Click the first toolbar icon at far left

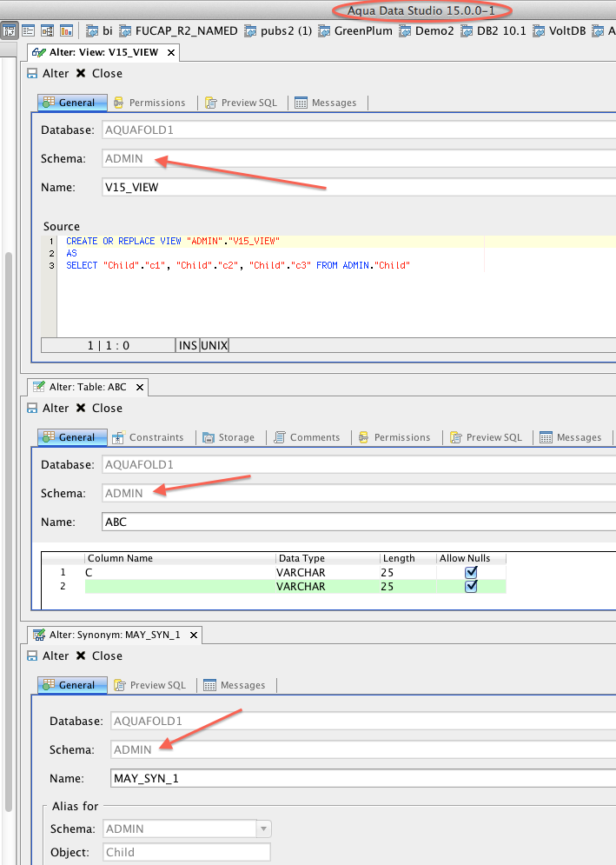10,30
